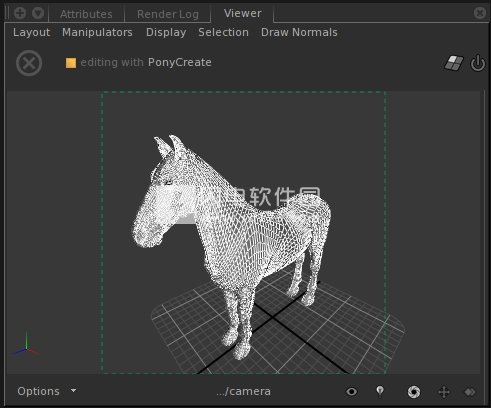The image size is (491, 408).
Task: Click the crosshair plus manipulator icon
Action: [444, 392]
